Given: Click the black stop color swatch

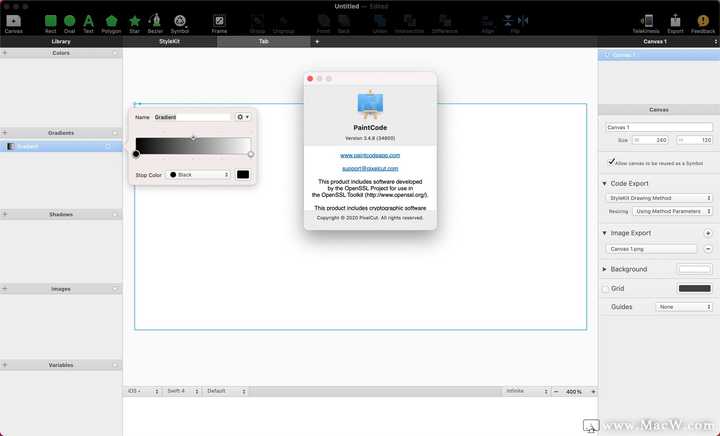Looking at the screenshot, I should coord(243,174).
